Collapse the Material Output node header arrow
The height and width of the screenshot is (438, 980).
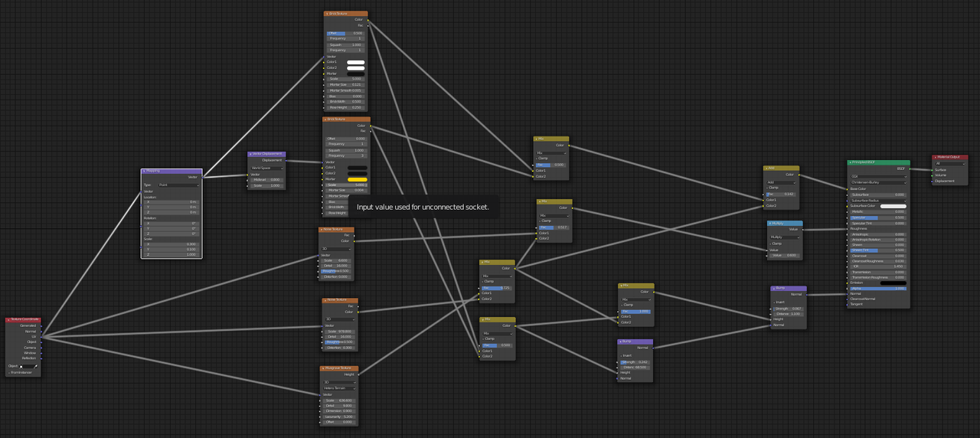936,157
